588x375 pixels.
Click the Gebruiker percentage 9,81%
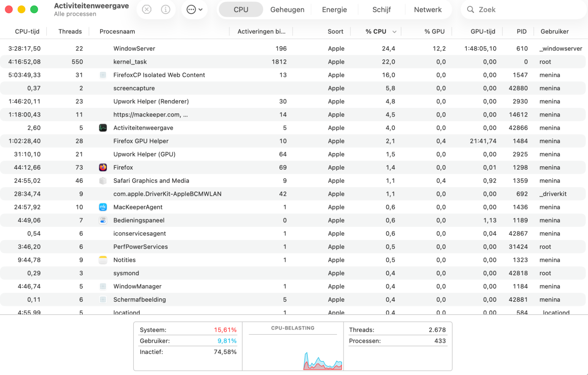[x=227, y=341]
